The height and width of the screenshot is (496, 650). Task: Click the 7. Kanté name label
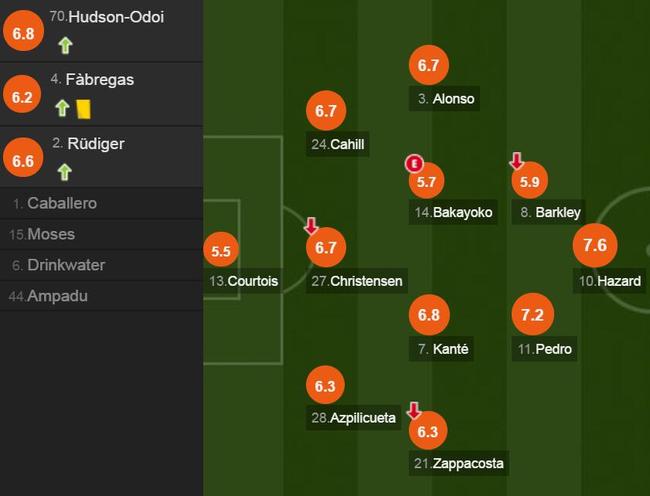click(442, 349)
